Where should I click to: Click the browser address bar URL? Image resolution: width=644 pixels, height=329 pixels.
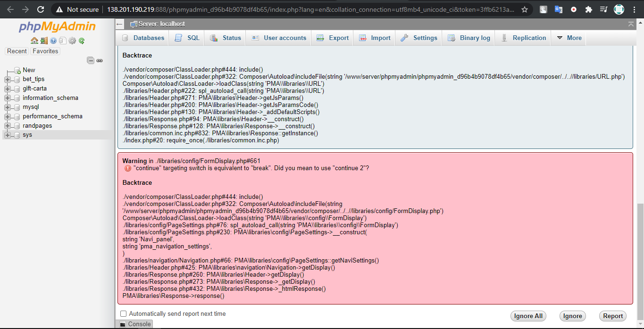coord(311,9)
